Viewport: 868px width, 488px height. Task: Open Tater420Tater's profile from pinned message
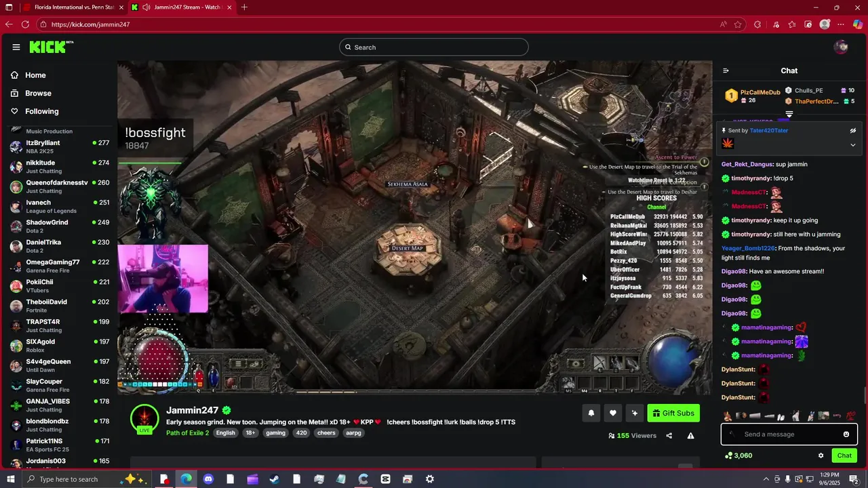coord(769,130)
